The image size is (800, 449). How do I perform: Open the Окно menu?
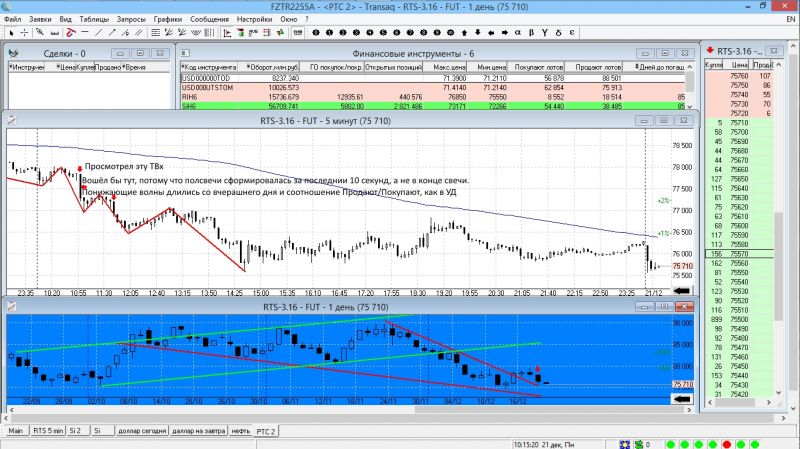[288, 19]
